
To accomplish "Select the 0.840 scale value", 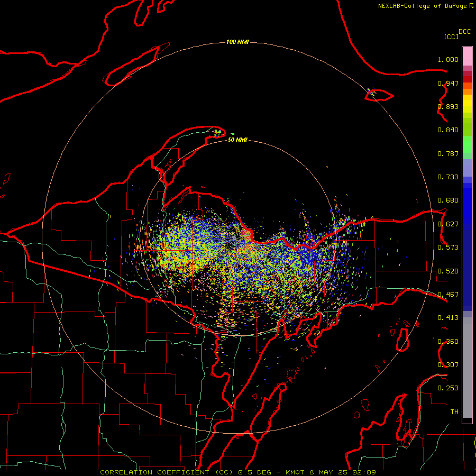I will click(x=448, y=130).
